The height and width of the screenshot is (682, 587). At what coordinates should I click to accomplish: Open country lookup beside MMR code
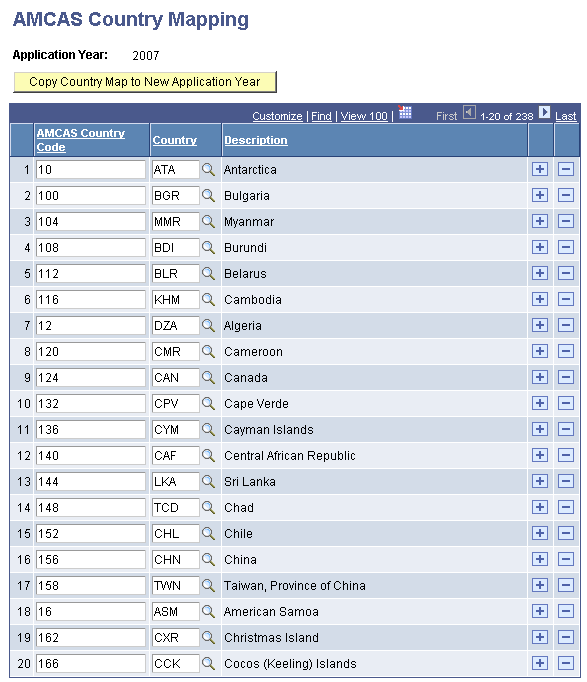coord(208,222)
